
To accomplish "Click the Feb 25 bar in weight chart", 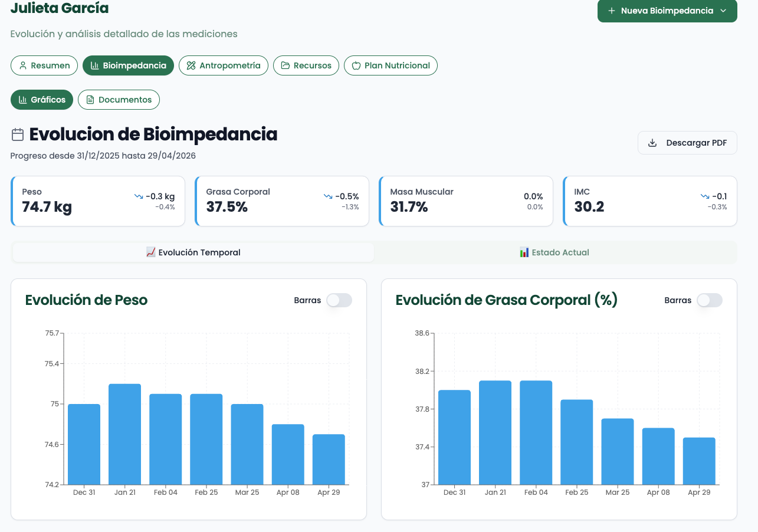I will tap(206, 439).
